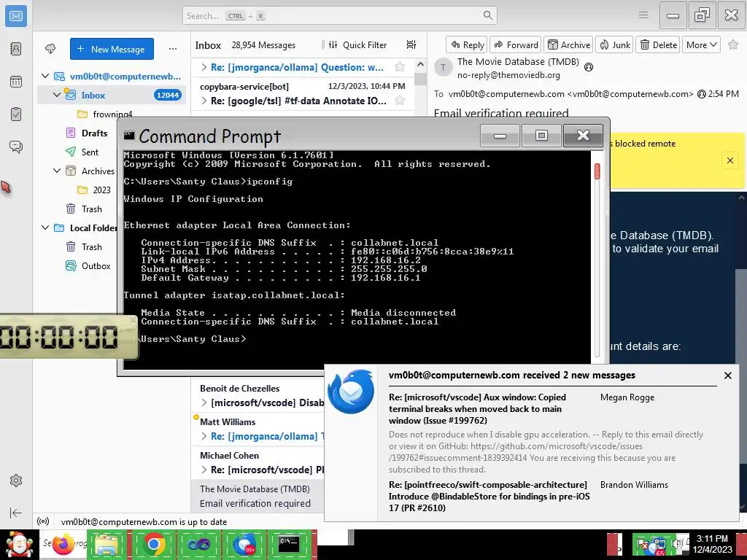
Task: Forward the TMDB email
Action: 516,44
